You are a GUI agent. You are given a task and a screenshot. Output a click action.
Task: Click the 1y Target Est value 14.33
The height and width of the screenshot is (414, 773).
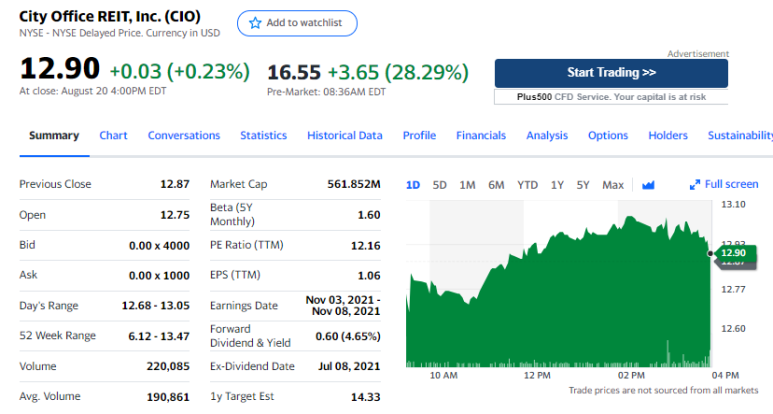point(365,397)
